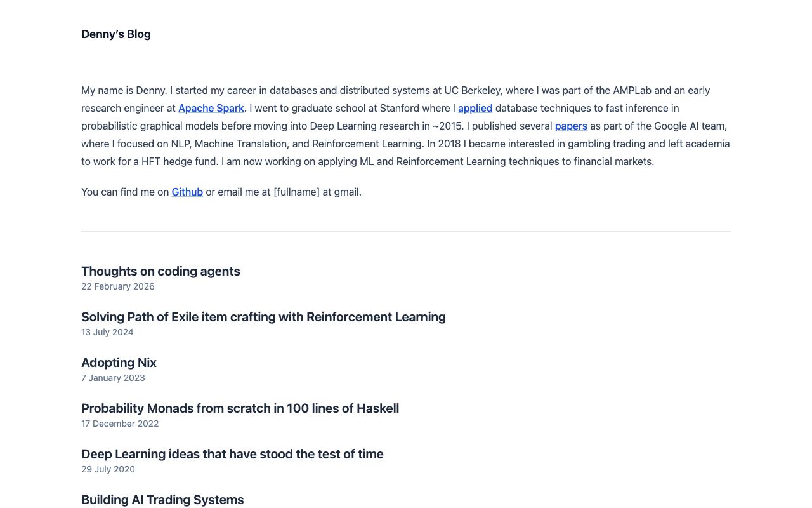Click the 17 December 2022 date label
812x508 pixels.
120,424
